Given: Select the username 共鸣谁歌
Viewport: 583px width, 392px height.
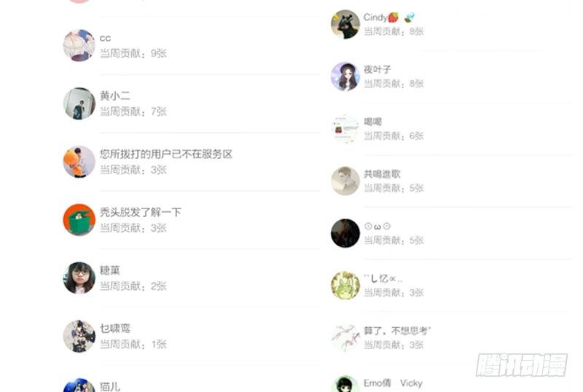Looking at the screenshot, I should tap(382, 174).
